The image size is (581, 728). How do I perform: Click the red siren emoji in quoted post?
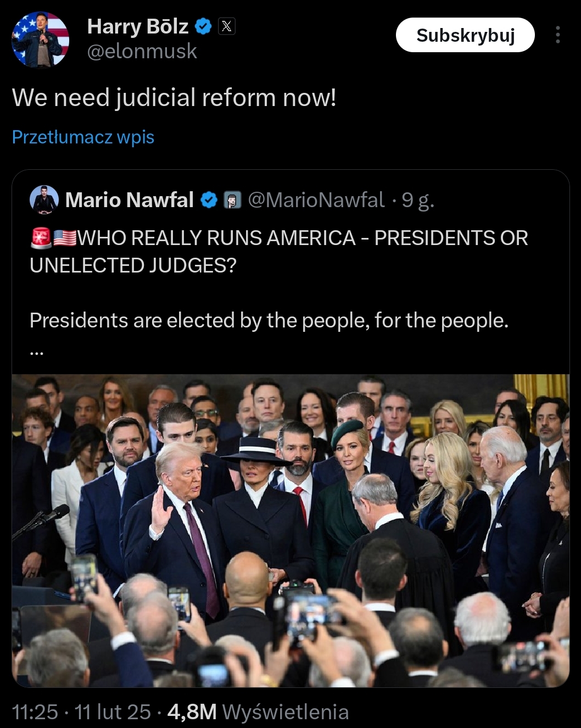pos(41,237)
